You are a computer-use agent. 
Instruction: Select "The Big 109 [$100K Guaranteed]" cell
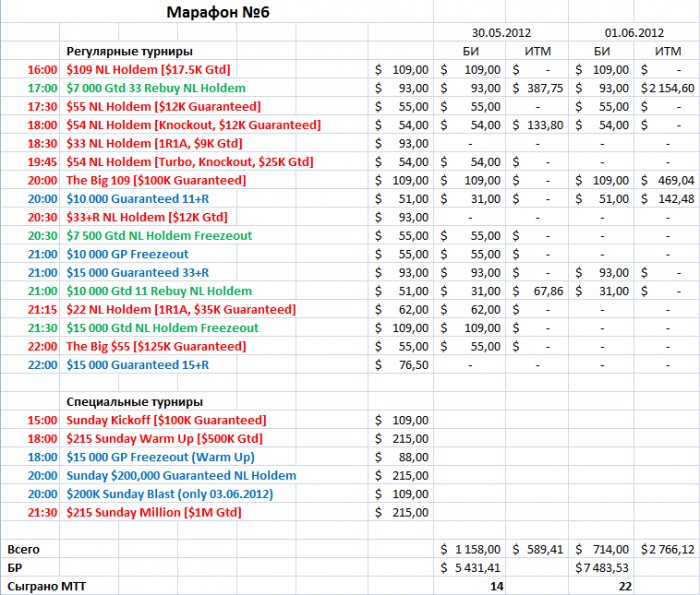point(156,180)
